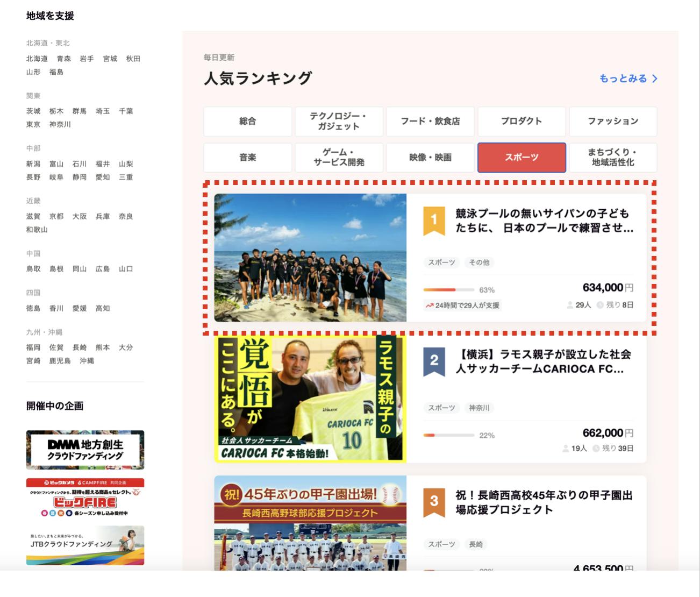The height and width of the screenshot is (597, 700).
Task: Go to the 東京 region link
Action: (33, 124)
